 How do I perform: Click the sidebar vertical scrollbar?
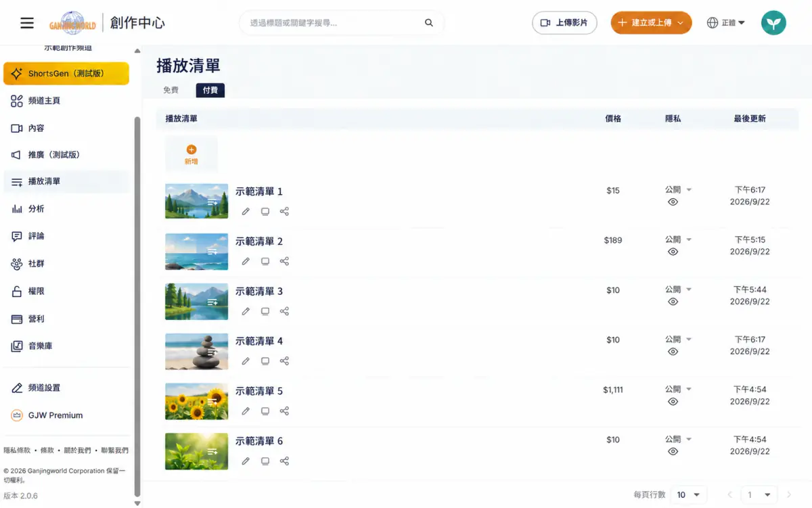137,308
